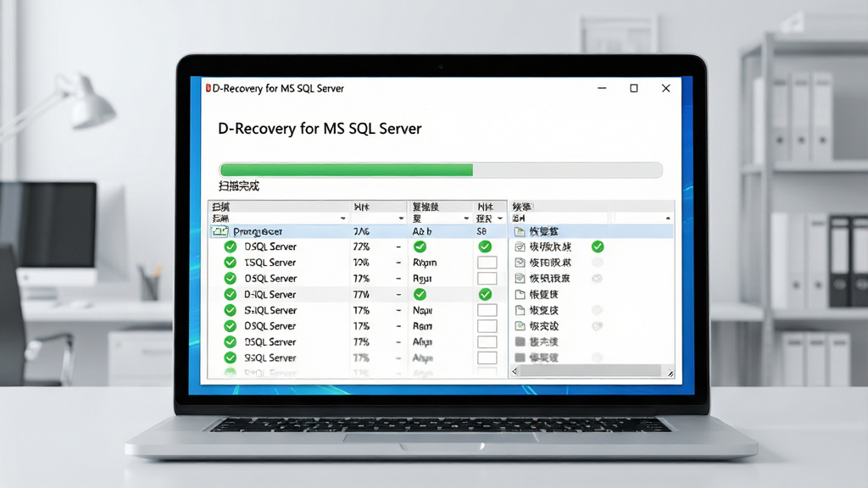
Task: Click the project folder icon in highlighted tree row
Action: (220, 231)
